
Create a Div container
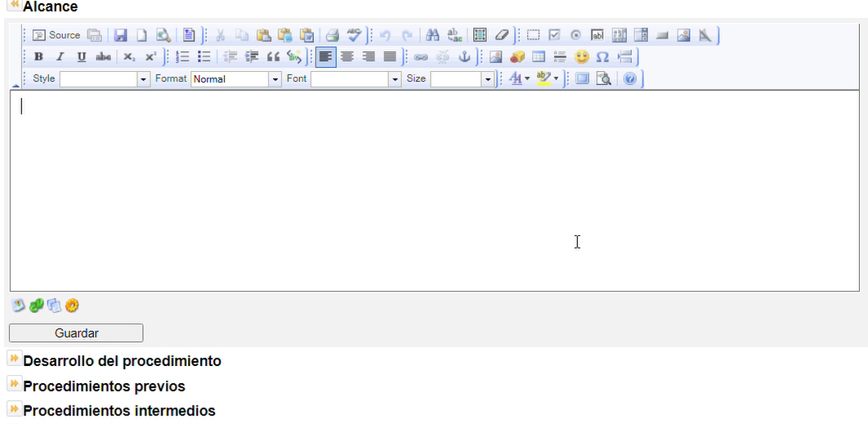tap(294, 56)
